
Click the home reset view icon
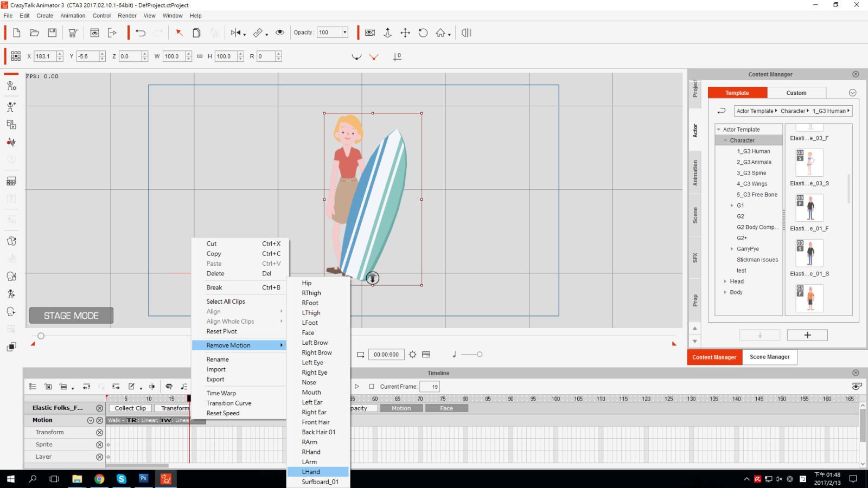coord(441,33)
